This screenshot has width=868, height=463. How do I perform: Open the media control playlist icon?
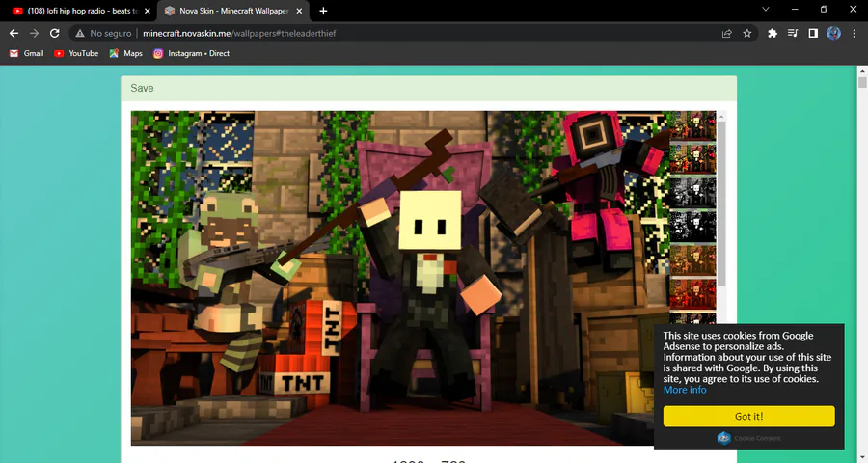(x=793, y=33)
